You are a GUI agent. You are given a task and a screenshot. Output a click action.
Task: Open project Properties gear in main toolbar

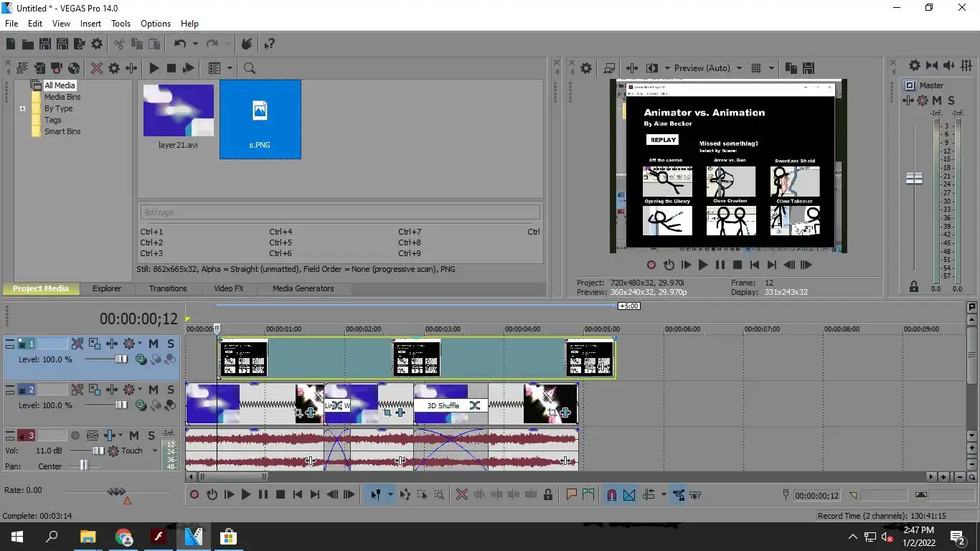click(97, 44)
